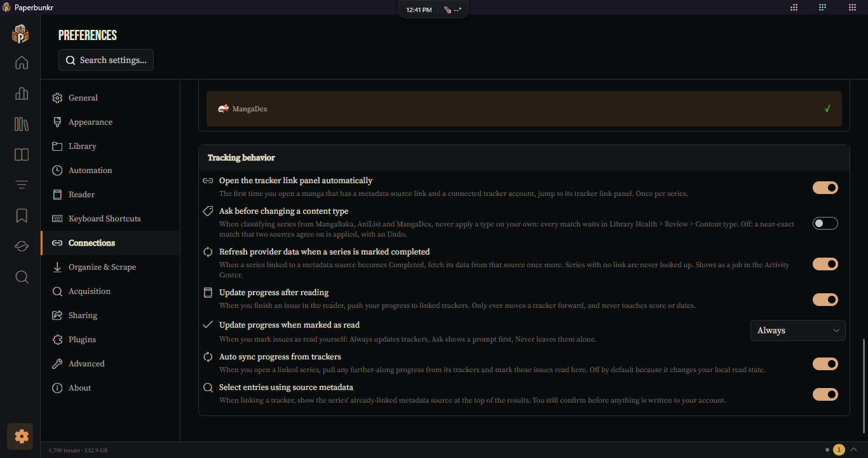This screenshot has width=868, height=458.
Task: Click the filter lines icon in the left rail
Action: 22,185
